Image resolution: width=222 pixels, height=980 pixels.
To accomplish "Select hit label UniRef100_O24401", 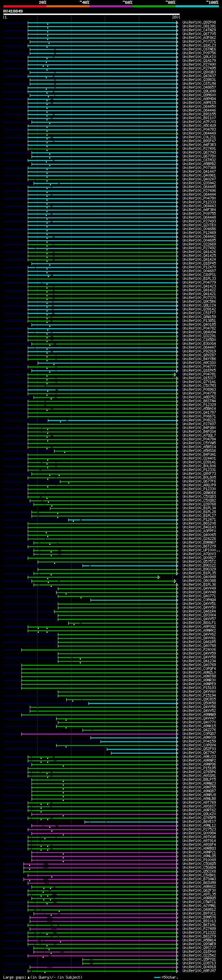I will click(199, 459).
